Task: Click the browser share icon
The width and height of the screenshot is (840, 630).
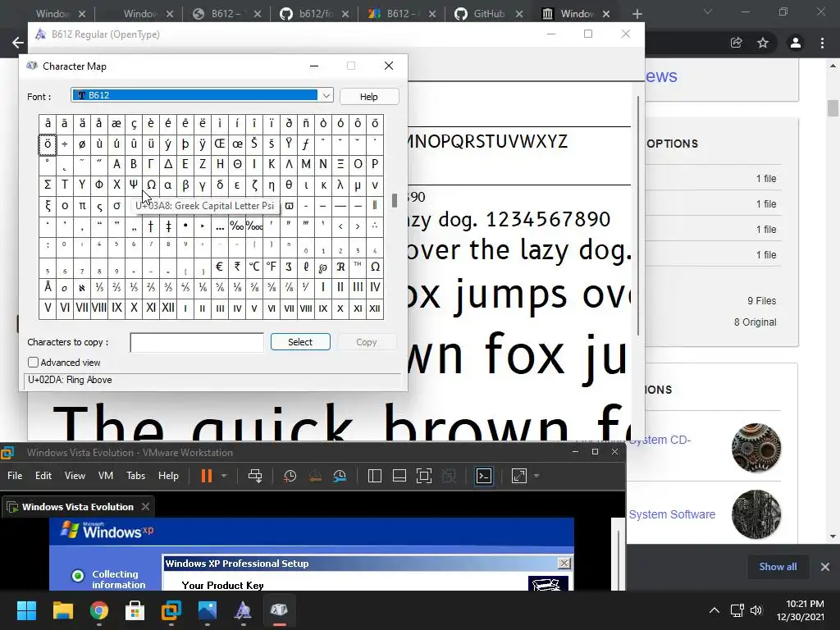Action: pos(737,43)
